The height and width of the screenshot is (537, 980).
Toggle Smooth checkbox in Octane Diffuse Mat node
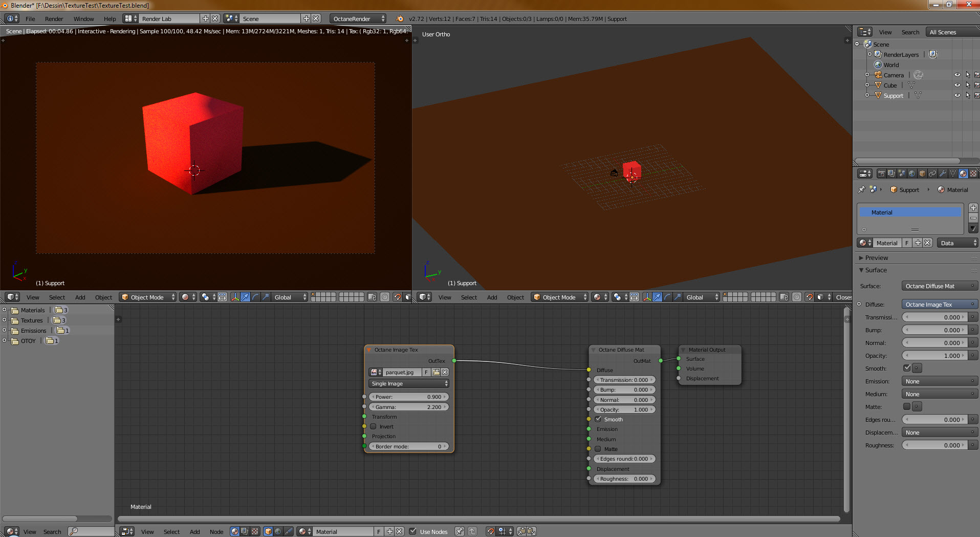coord(598,419)
